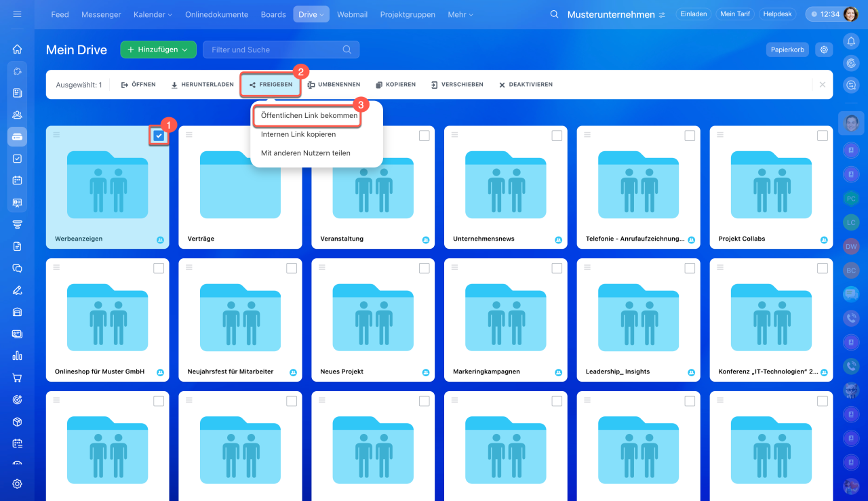The width and height of the screenshot is (868, 501).
Task: Choose Internen Link kopieren from the menu
Action: (x=298, y=134)
